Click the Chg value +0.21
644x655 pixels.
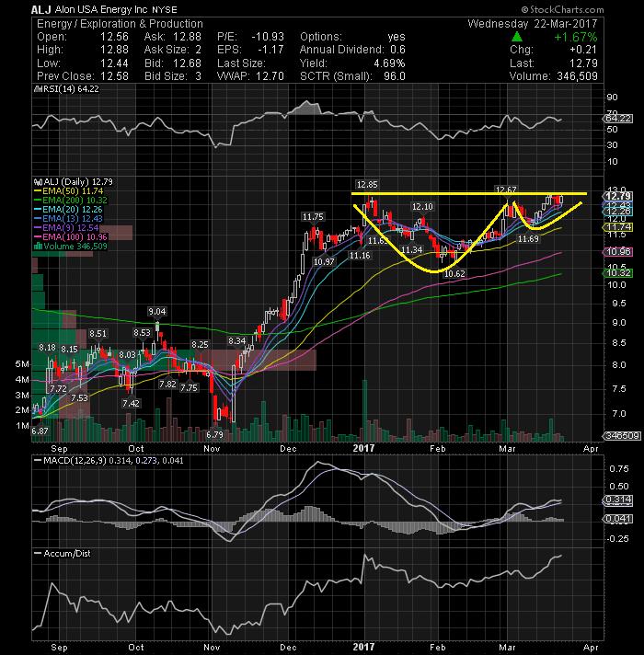[x=583, y=50]
